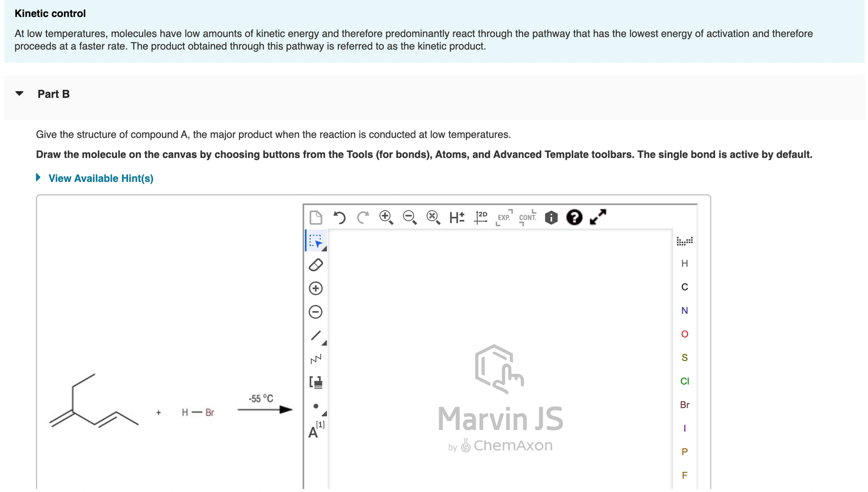The height and width of the screenshot is (492, 868).
Task: Click the New/Clear canvas icon
Action: [x=315, y=217]
